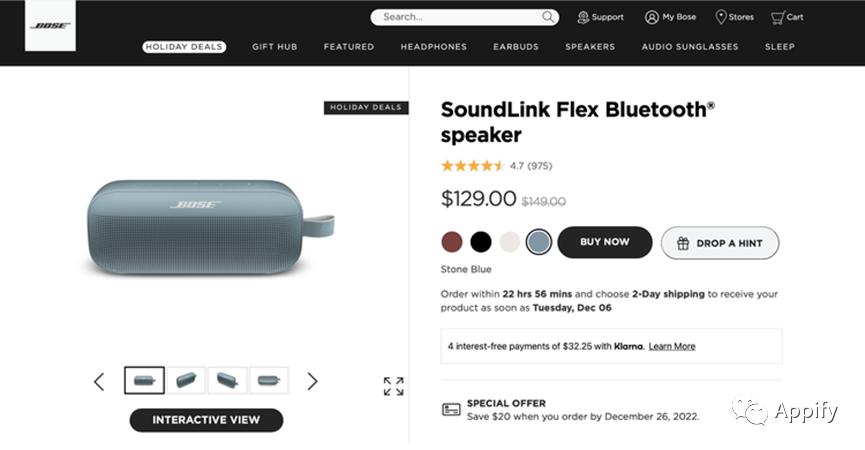Open Klarna Learn More link
Image resolution: width=865 pixels, height=450 pixels.
pyautogui.click(x=671, y=346)
